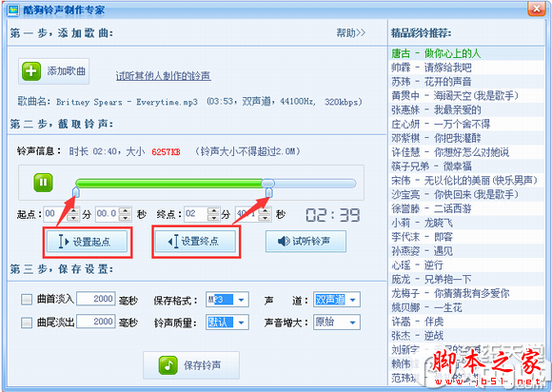The image size is (552, 392).
Task: Click 设置终点 button
Action: tap(196, 242)
